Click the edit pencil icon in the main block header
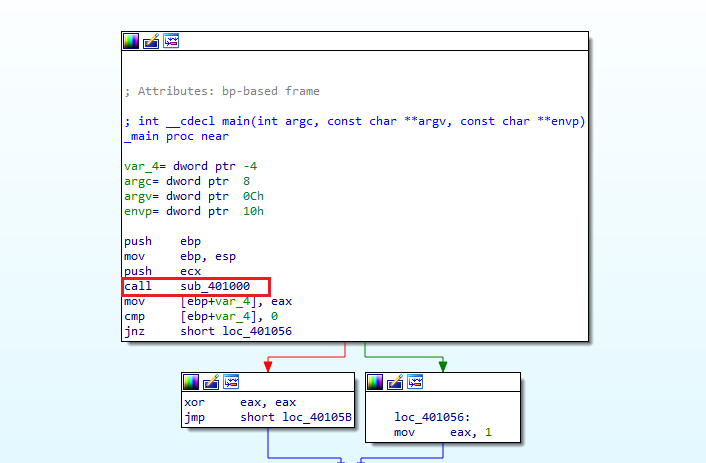 point(151,41)
